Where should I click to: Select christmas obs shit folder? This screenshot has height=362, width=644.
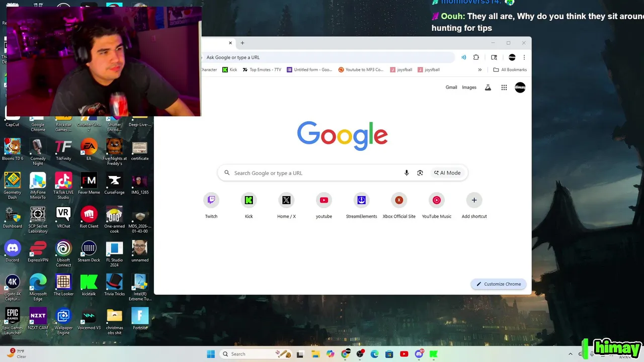[114, 322]
